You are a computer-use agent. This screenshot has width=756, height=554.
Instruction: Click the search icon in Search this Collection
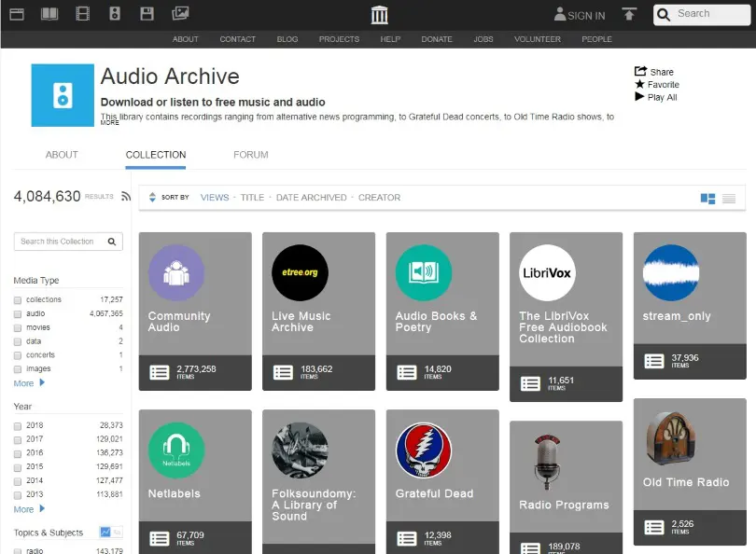(112, 242)
